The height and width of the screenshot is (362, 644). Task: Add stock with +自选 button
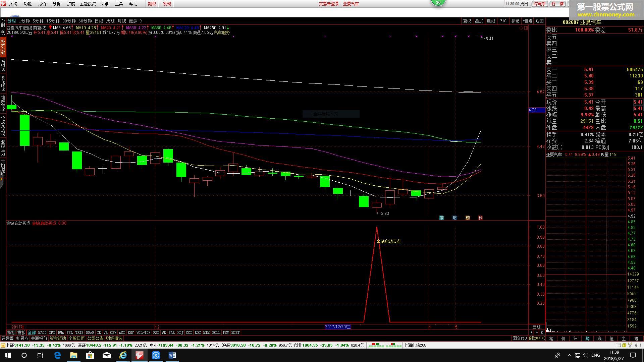point(528,21)
